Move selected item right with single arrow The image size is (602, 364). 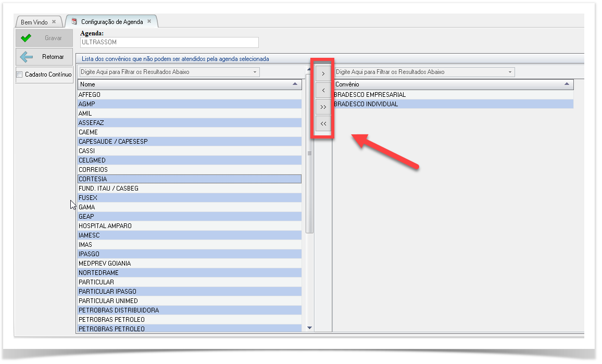[x=323, y=73]
